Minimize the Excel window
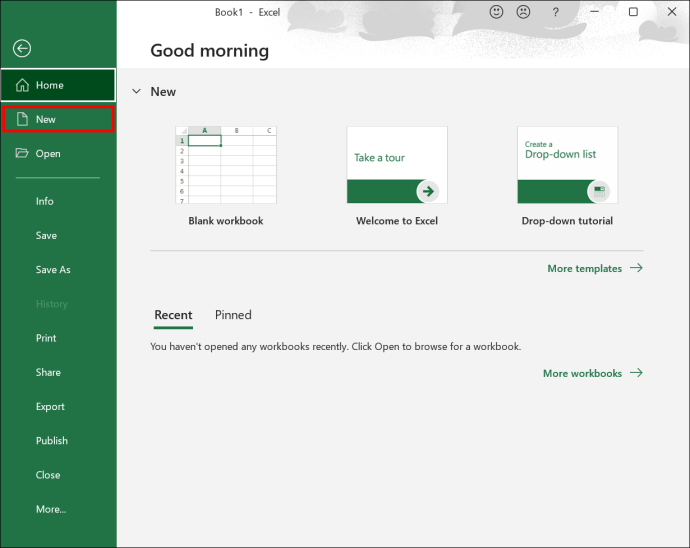Screen dimensions: 690x548 (x=595, y=12)
